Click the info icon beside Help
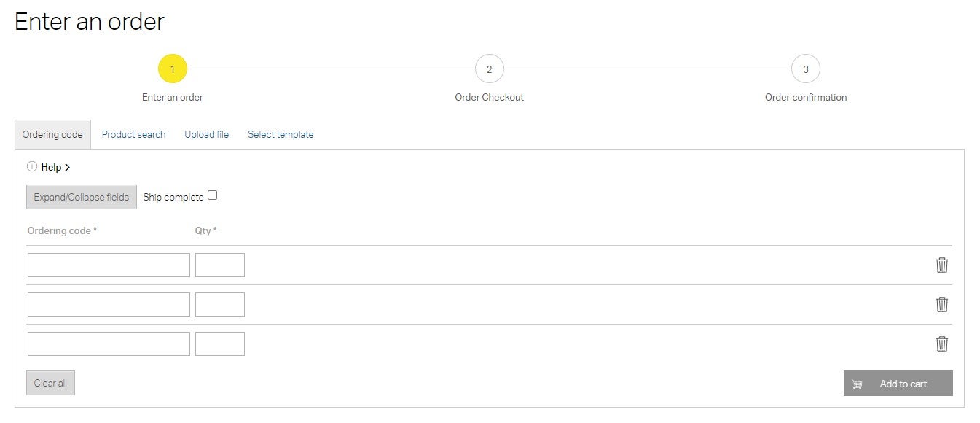Viewport: 980px width, 423px height. click(x=31, y=166)
